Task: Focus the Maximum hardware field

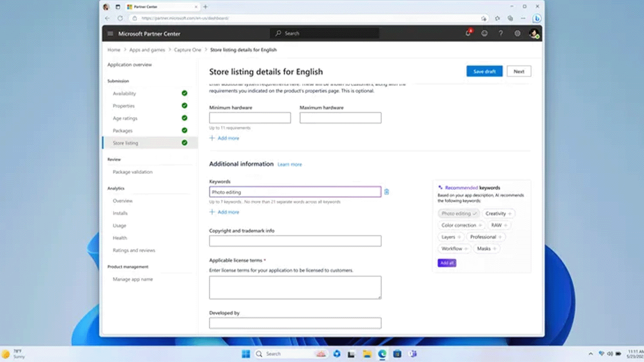Action: (x=341, y=118)
